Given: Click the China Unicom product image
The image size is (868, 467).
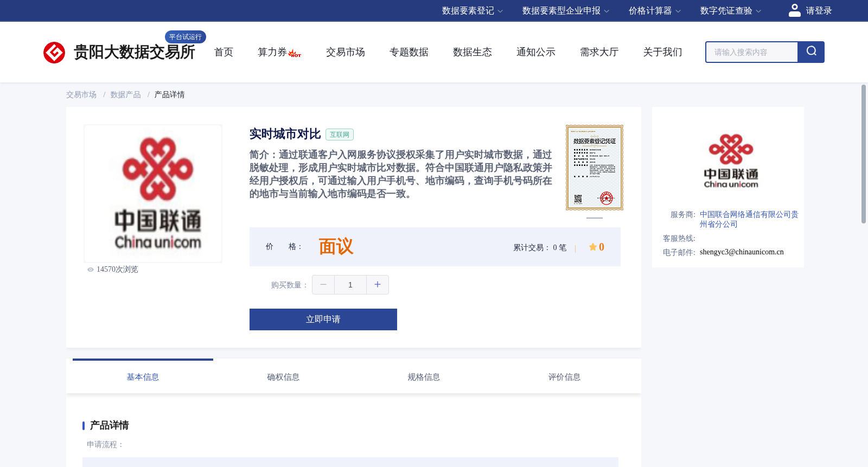Looking at the screenshot, I should point(153,194).
